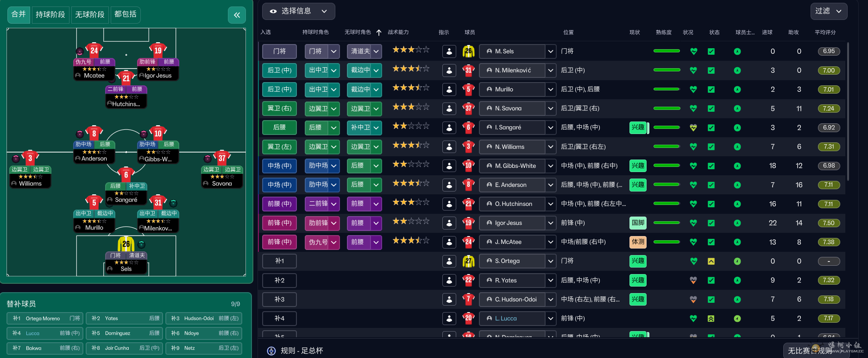
Task: Click familiarity bar for M. Sels
Action: [667, 51]
